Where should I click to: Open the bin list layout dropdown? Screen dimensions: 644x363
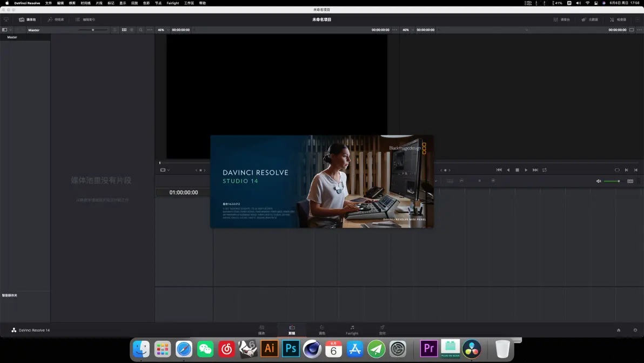(x=6, y=30)
